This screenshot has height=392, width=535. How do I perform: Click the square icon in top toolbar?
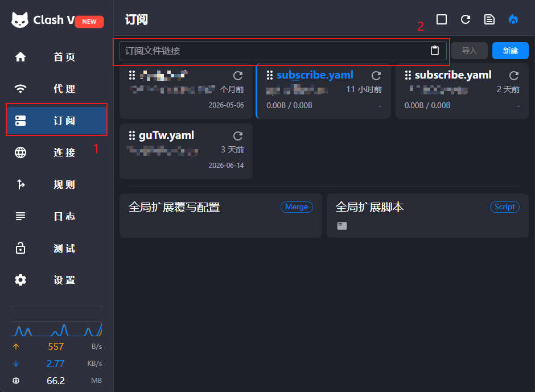click(442, 19)
